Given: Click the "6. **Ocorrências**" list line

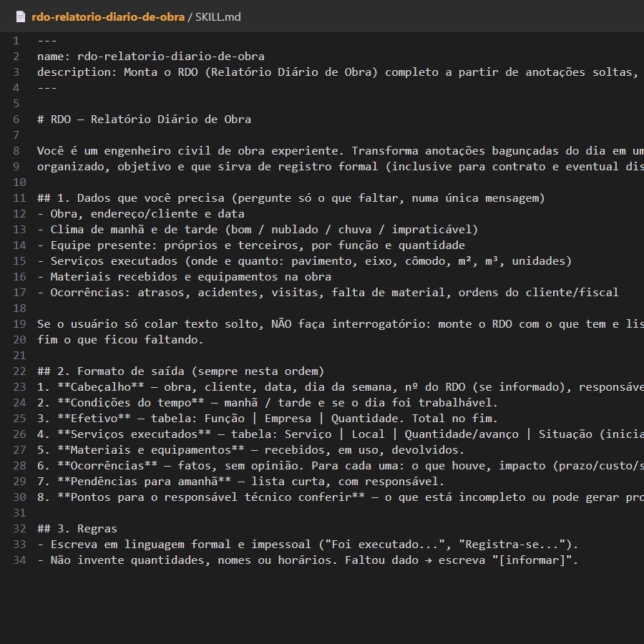Looking at the screenshot, I should [341, 465].
